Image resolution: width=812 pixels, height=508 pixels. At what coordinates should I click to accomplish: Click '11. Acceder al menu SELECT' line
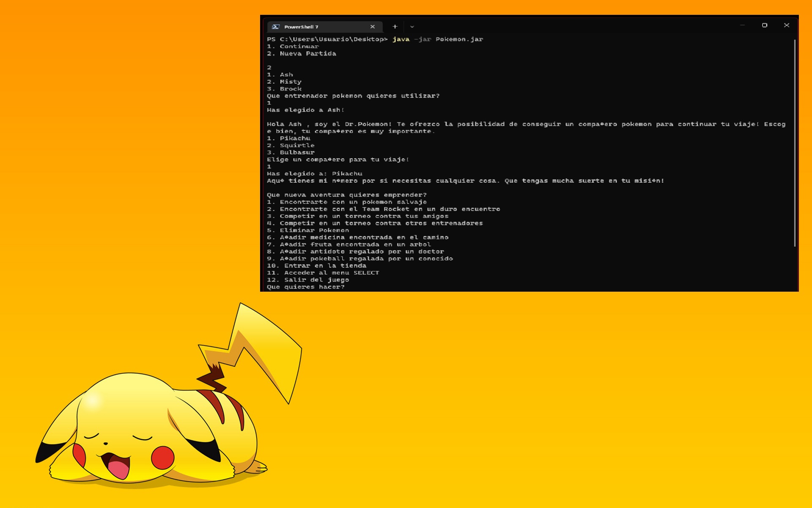pos(323,273)
